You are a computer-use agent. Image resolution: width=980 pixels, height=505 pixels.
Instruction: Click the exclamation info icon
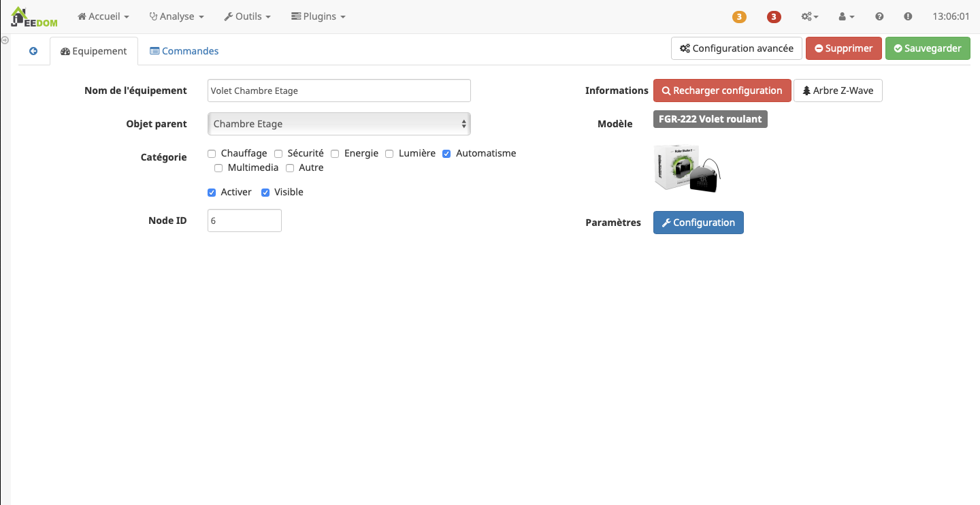(908, 17)
